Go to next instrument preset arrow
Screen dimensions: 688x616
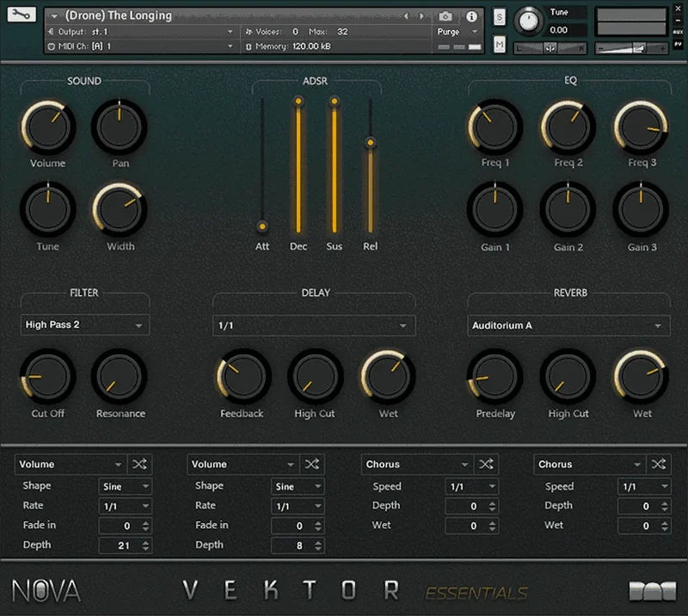(421, 16)
